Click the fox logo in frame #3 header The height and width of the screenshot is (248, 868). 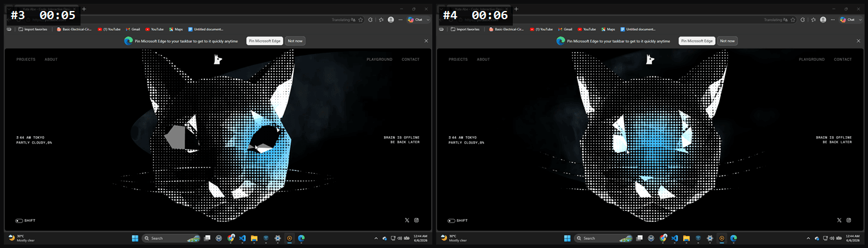click(218, 59)
